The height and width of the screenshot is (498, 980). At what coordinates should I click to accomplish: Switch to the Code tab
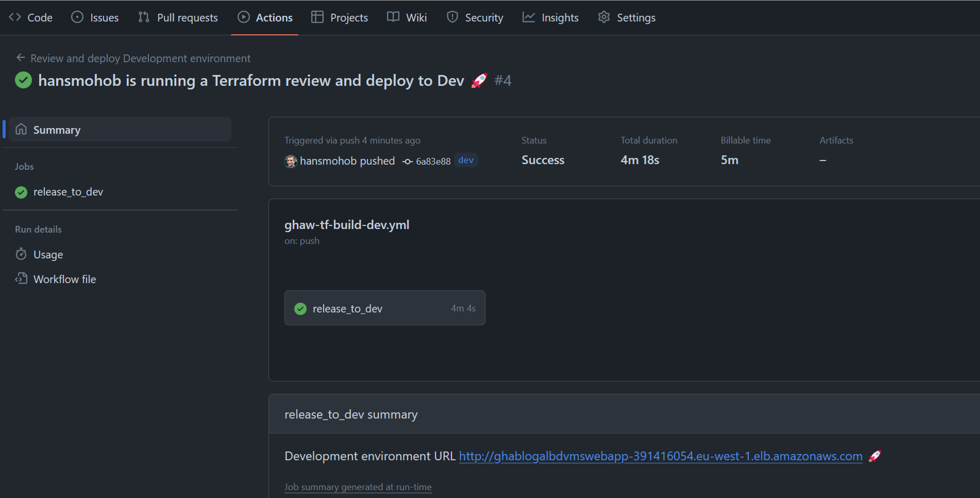(40, 17)
